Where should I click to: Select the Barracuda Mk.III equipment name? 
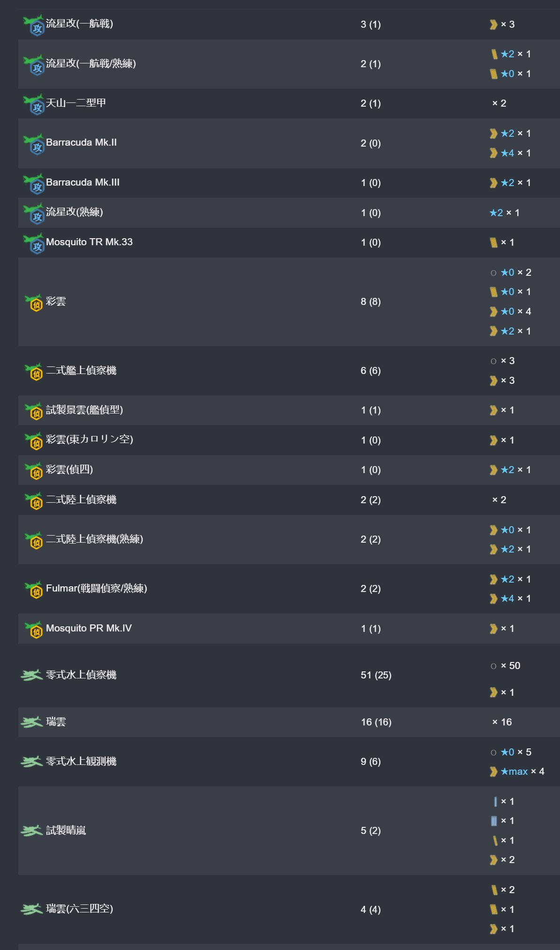click(x=83, y=182)
